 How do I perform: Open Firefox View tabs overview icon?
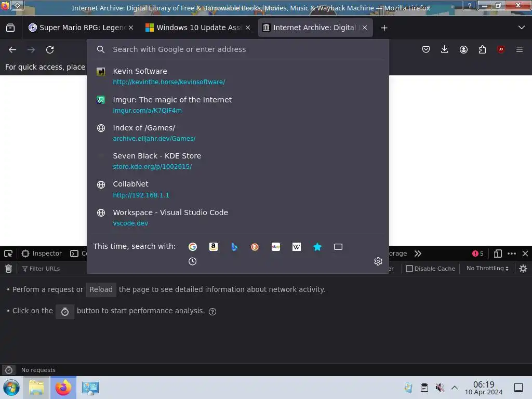pos(10,28)
